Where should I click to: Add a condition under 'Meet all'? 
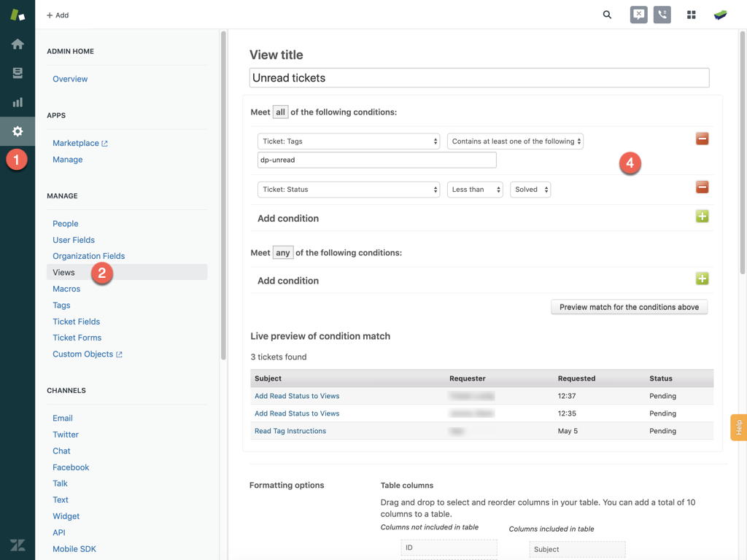(x=702, y=217)
